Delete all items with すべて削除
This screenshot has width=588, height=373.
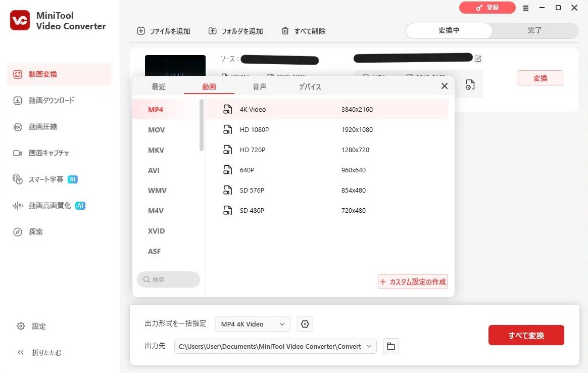tap(304, 31)
